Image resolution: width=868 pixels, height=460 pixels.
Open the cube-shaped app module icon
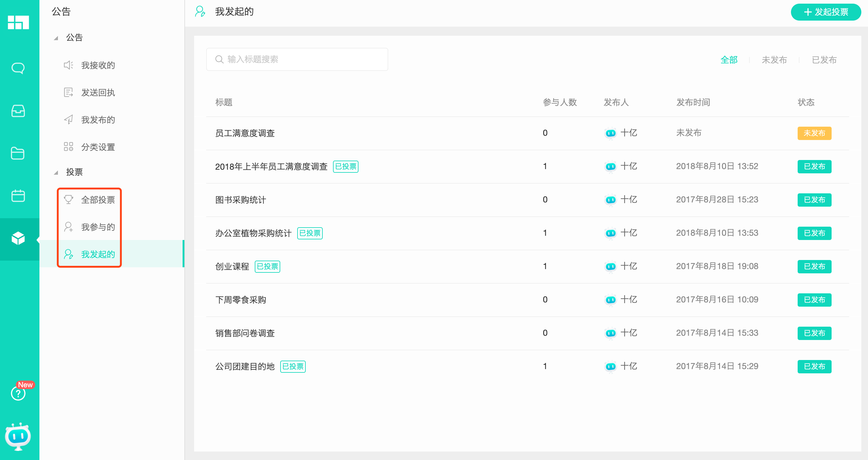[x=18, y=239]
